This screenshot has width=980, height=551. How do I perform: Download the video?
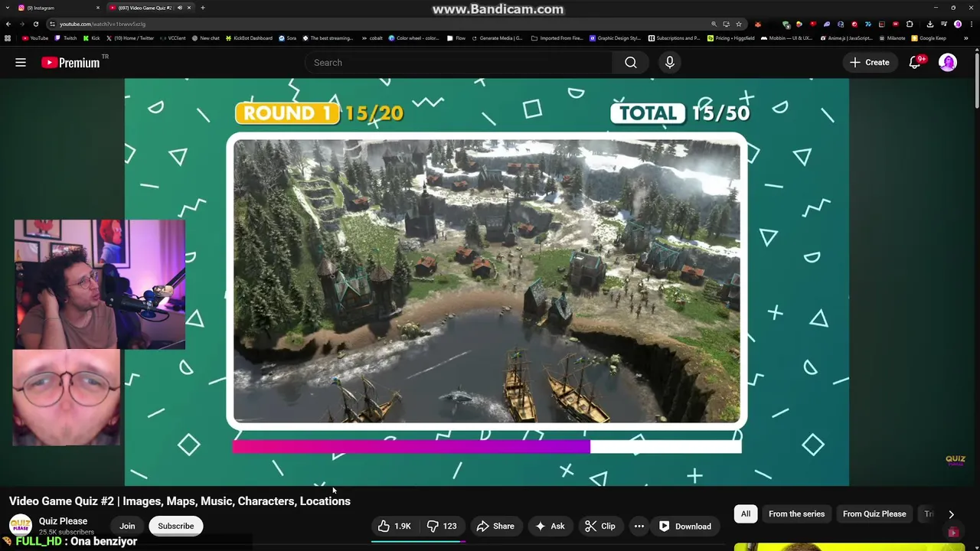(685, 526)
